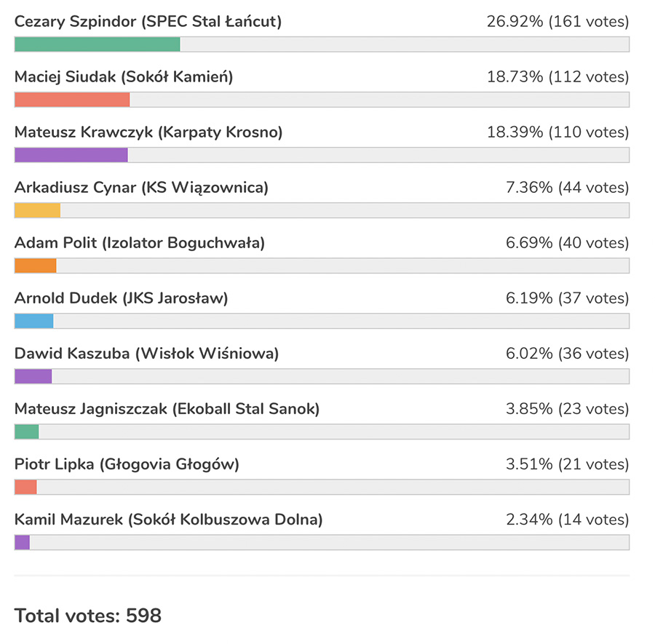Screen dimensions: 655x644
Task: Click the purple bar for Kamil Mazurek
Action: pyautogui.click(x=22, y=542)
